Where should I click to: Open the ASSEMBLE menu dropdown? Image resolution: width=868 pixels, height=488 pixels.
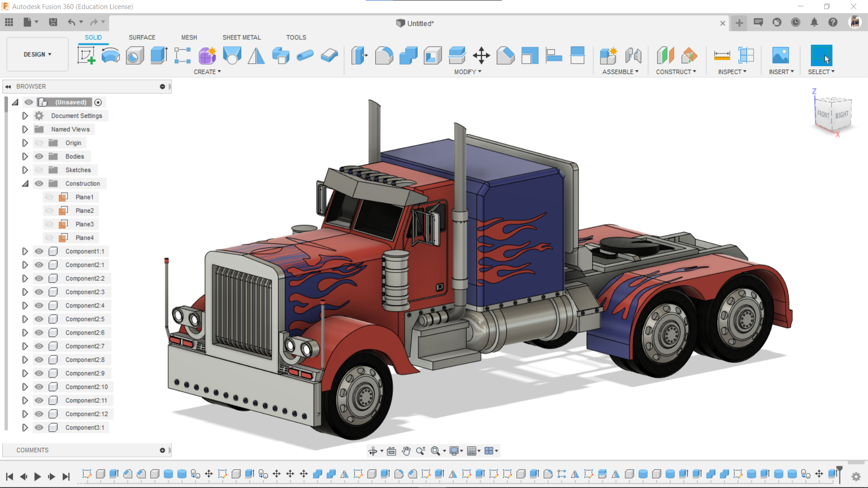[x=620, y=72]
